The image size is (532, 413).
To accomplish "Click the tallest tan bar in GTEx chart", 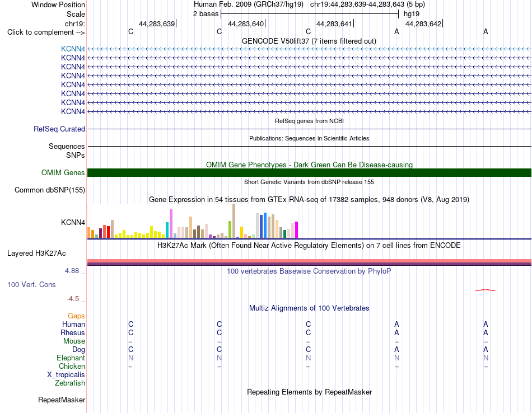I will [234, 221].
